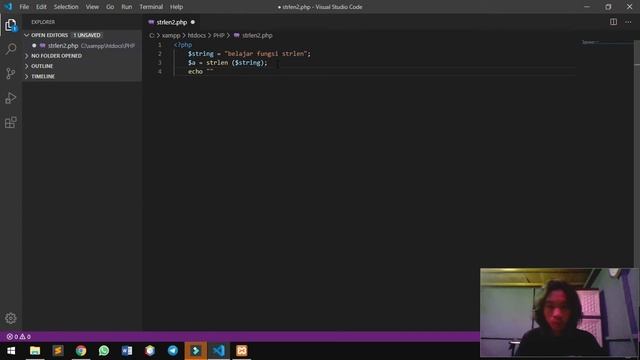Click line number 1 in gutter

[160, 45]
